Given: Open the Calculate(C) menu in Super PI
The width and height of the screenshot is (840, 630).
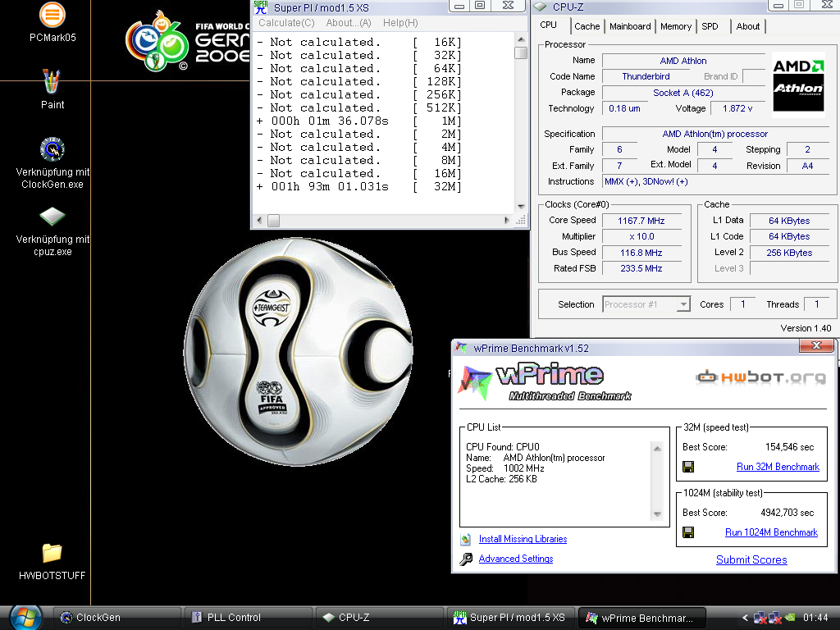Looking at the screenshot, I should [286, 22].
